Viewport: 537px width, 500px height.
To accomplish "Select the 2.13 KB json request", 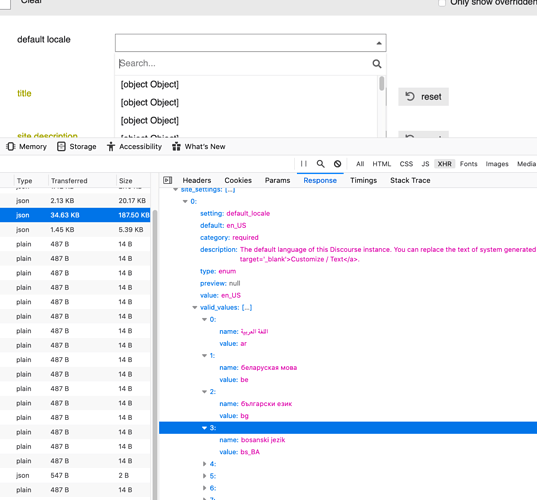I will pos(75,201).
